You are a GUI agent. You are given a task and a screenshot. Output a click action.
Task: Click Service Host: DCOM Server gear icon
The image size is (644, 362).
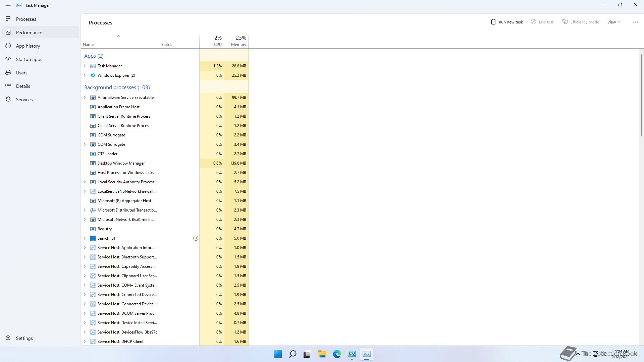coord(93,313)
